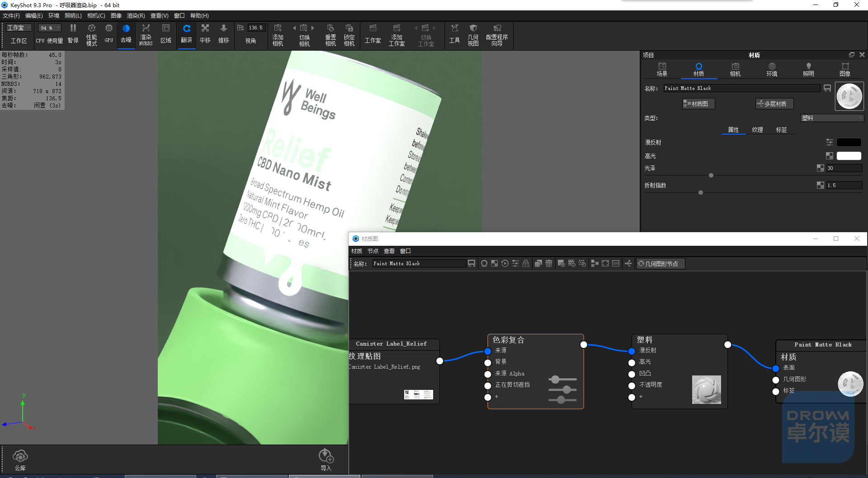Viewport: 868px width, 478px height.
Task: Click the 折射指数 refraction index slider handle
Action: pyautogui.click(x=701, y=192)
